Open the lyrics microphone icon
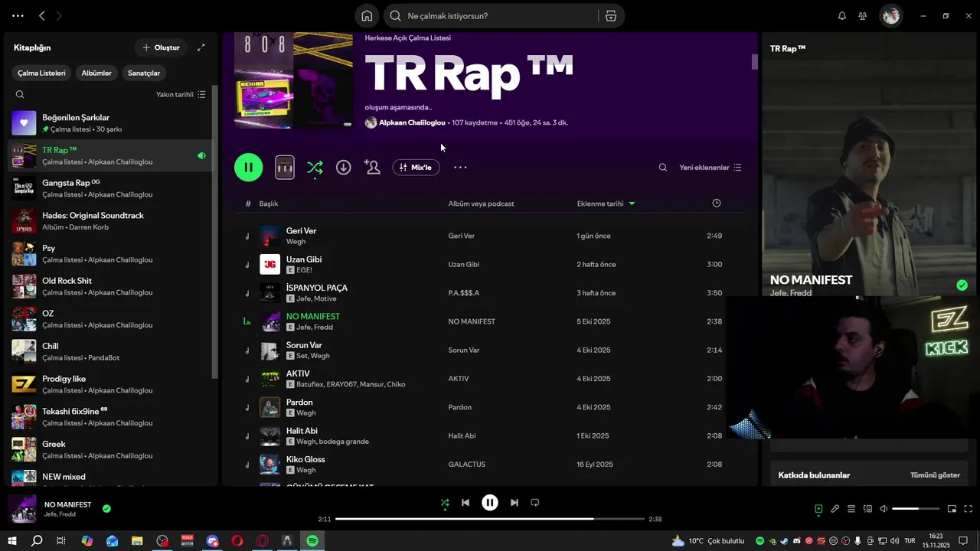Screen dimensions: 980x551 [x=835, y=509]
